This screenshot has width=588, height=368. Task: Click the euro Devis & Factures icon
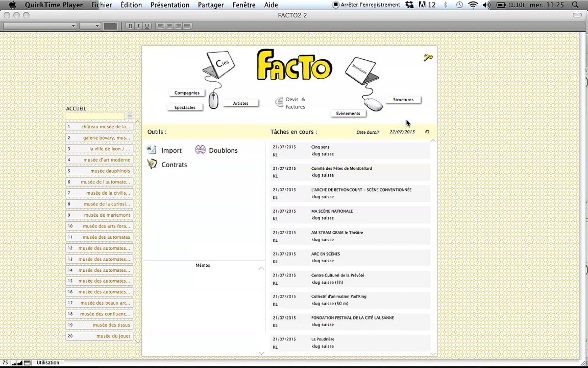[x=279, y=102]
